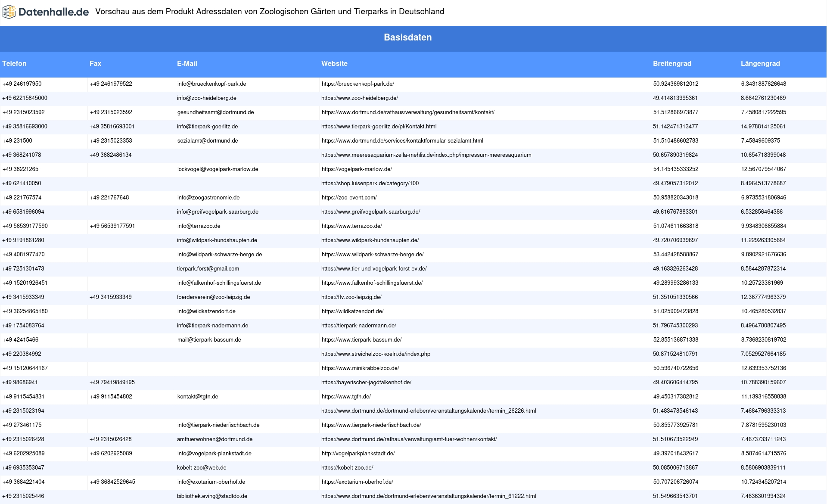Select fax number +49 79419849195
The width and height of the screenshot is (827, 504).
[112, 383]
